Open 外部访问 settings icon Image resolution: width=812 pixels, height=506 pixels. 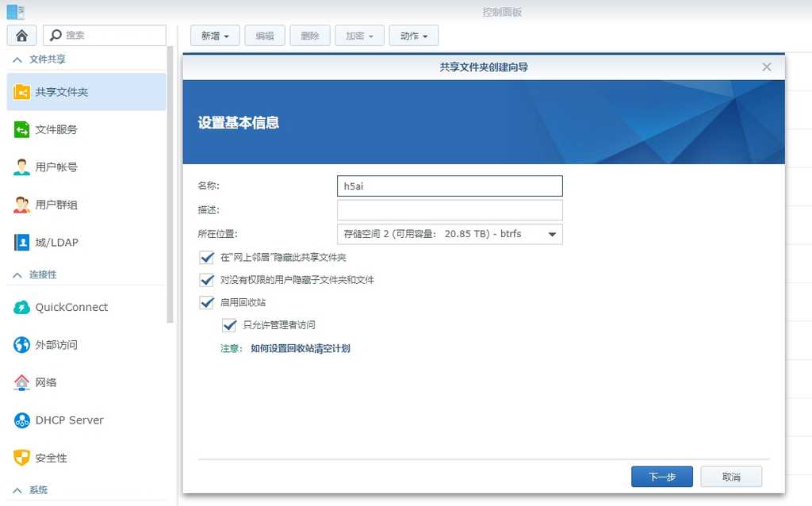22,344
